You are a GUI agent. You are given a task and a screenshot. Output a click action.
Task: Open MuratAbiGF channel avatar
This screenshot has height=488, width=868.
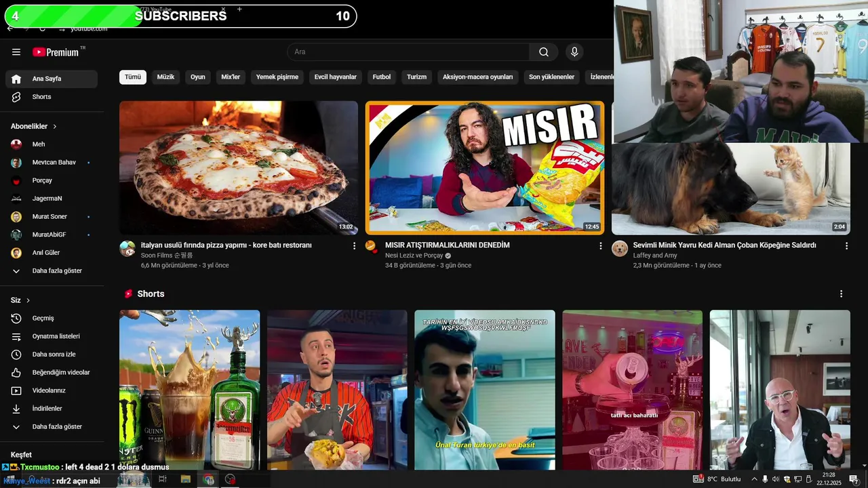coord(16,235)
